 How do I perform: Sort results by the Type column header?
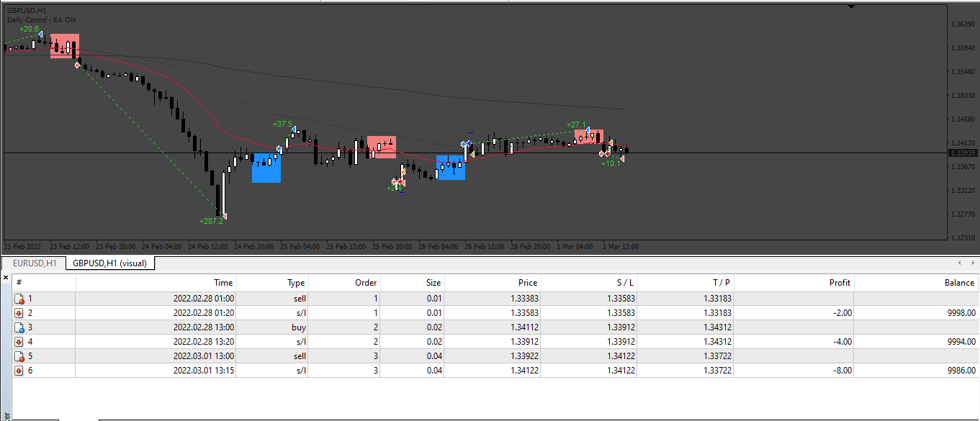[273, 283]
